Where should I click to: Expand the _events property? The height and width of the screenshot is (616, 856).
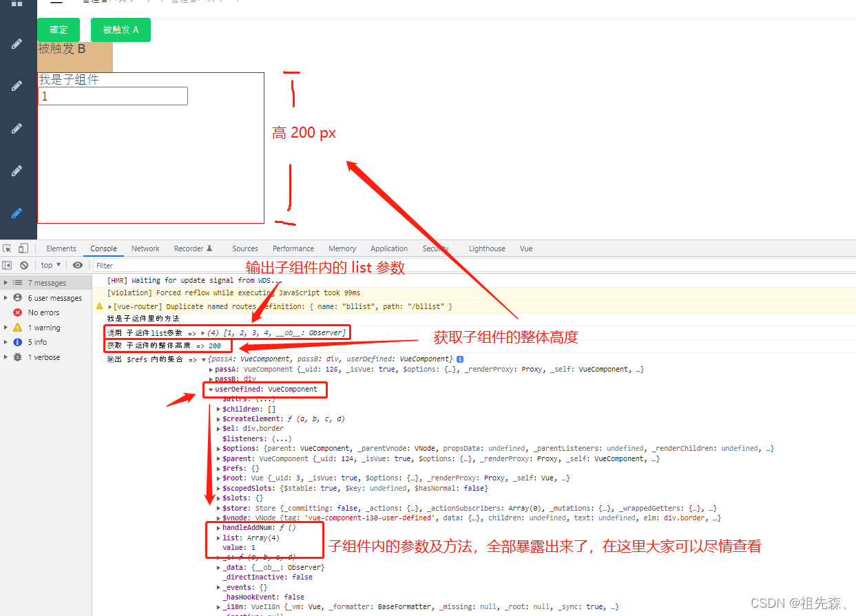(218, 587)
